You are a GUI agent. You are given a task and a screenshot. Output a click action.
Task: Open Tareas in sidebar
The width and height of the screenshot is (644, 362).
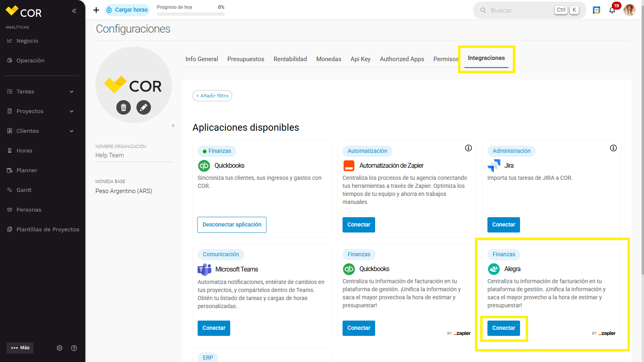25,92
